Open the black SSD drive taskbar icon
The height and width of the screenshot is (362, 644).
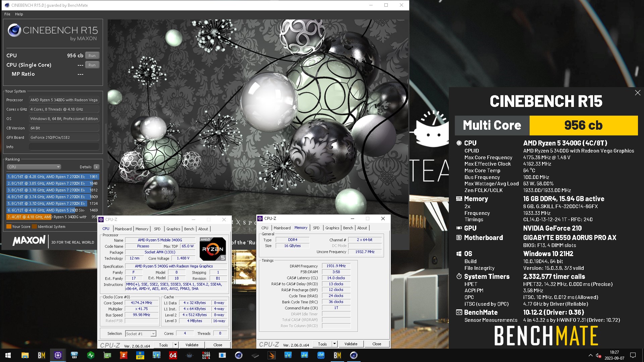(x=255, y=355)
